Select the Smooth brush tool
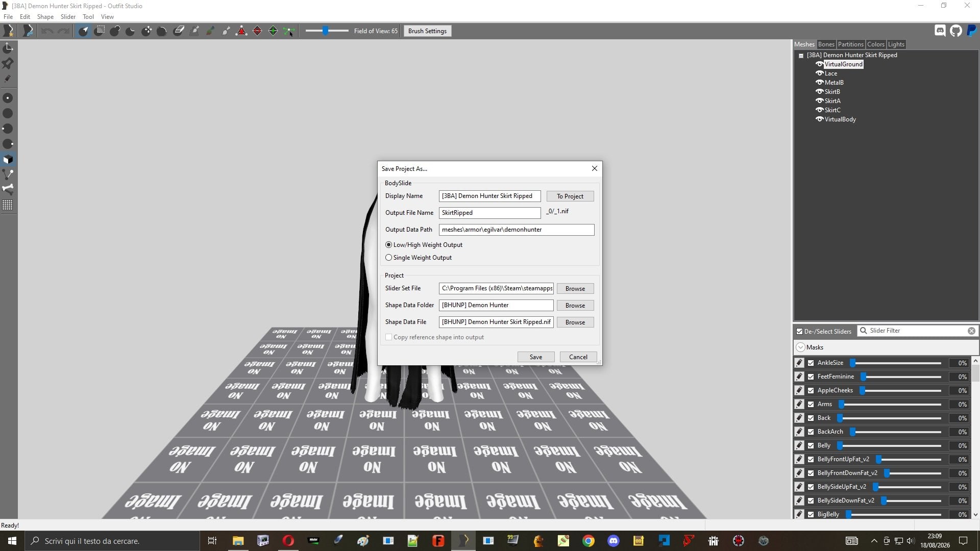This screenshot has height=551, width=980. pyautogui.click(x=162, y=31)
